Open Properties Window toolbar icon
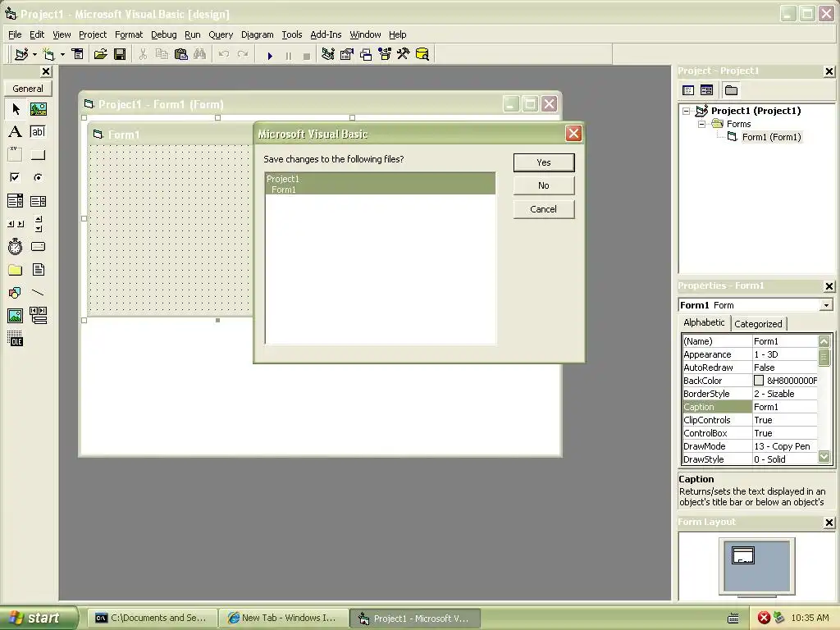The height and width of the screenshot is (630, 840). 347,54
